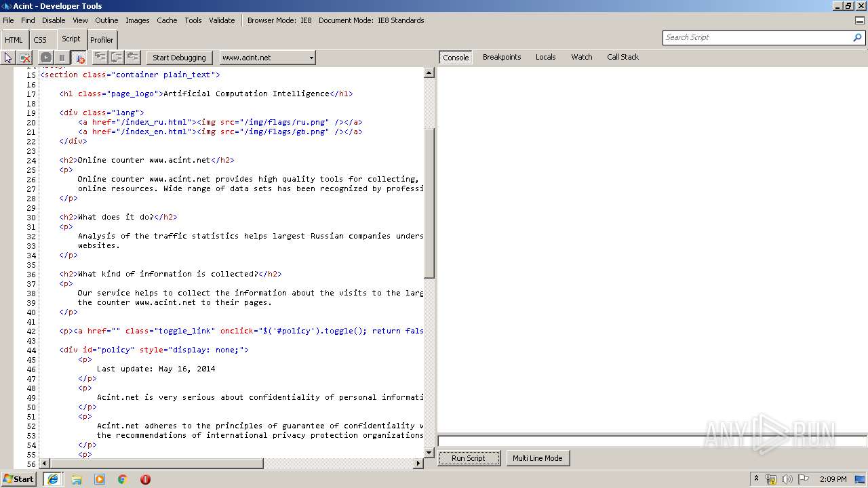
Task: Toggle the Break on Error icon
Action: (79, 58)
